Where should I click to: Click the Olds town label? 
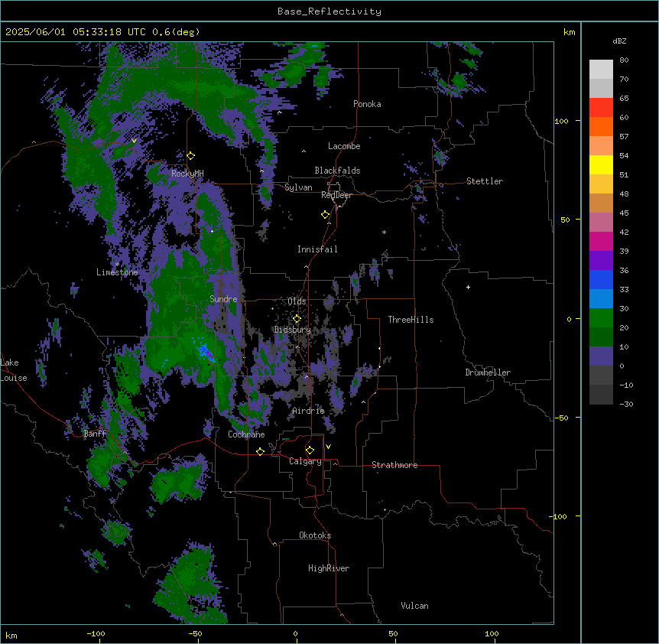click(x=297, y=301)
